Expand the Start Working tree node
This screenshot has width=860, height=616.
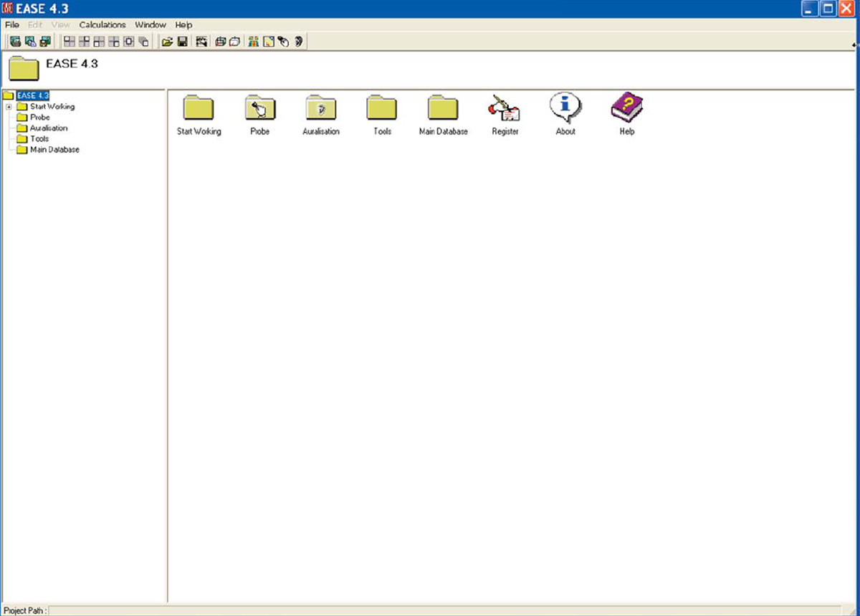pyautogui.click(x=9, y=107)
